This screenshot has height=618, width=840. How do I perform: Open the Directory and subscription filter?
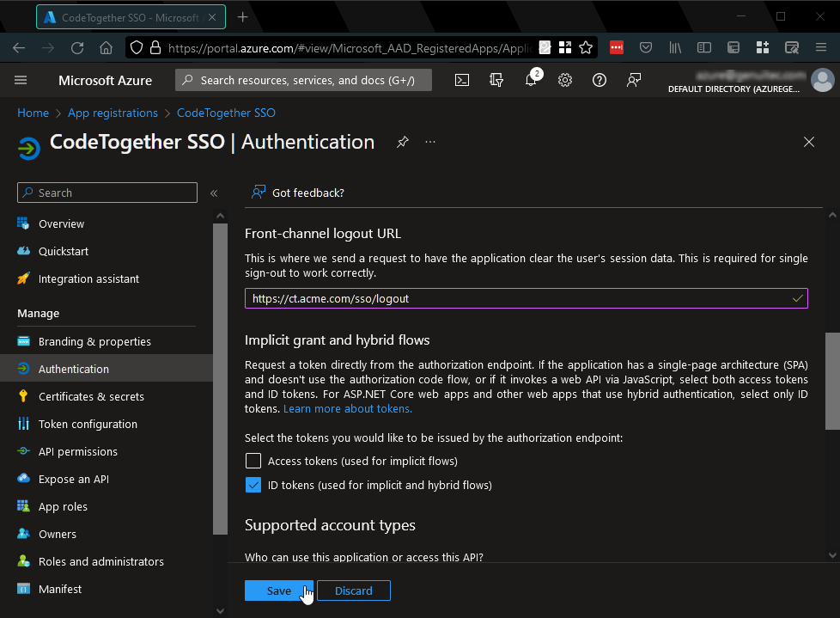pyautogui.click(x=496, y=79)
